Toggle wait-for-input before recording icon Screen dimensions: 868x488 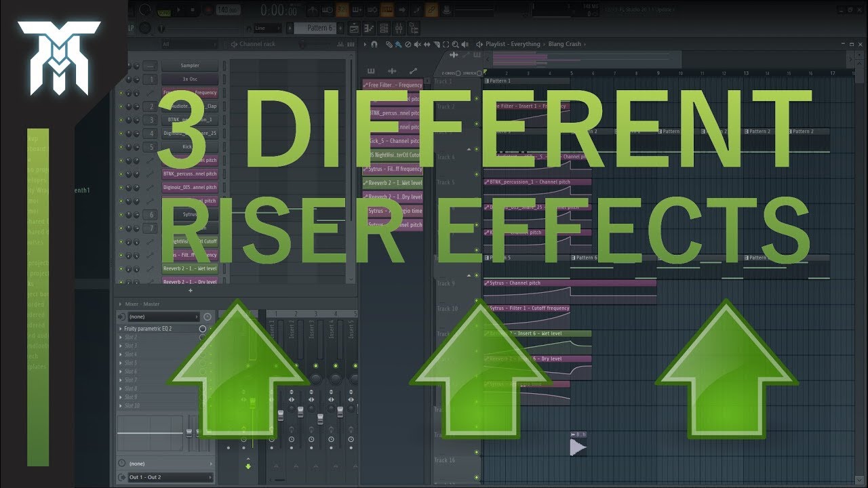pos(327,9)
